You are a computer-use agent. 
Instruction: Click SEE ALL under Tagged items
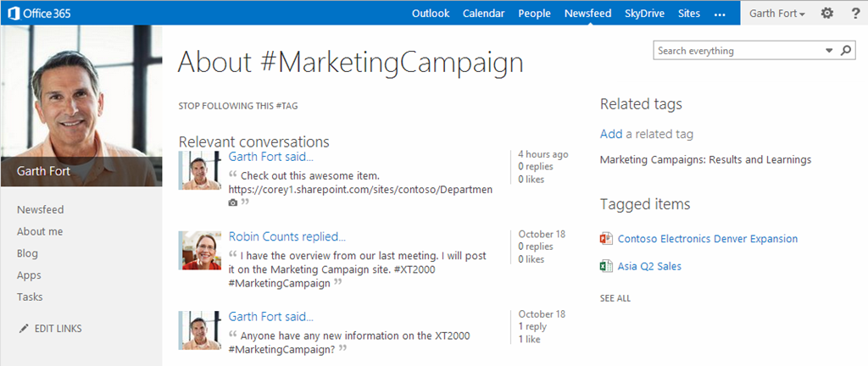(x=615, y=298)
